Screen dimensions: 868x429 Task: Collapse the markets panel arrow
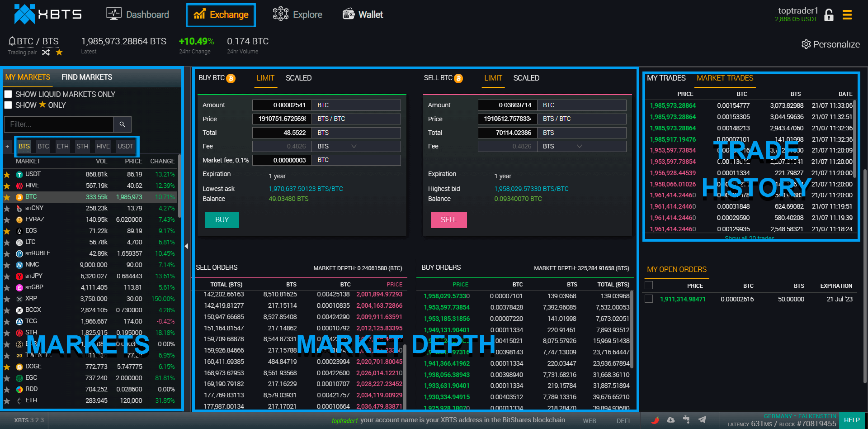tap(186, 246)
